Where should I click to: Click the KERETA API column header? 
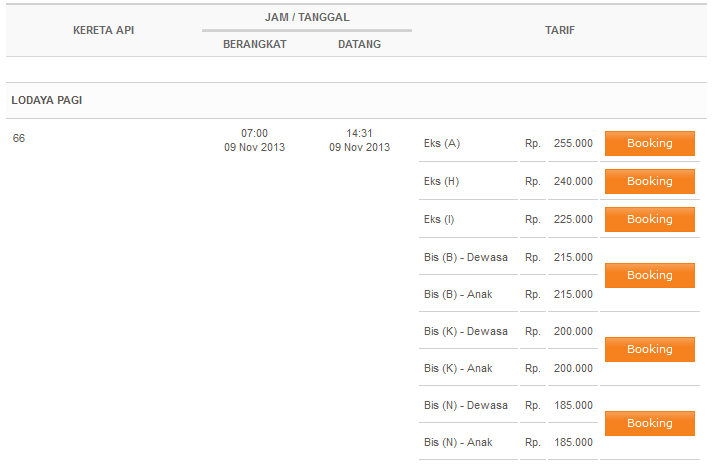point(103,30)
